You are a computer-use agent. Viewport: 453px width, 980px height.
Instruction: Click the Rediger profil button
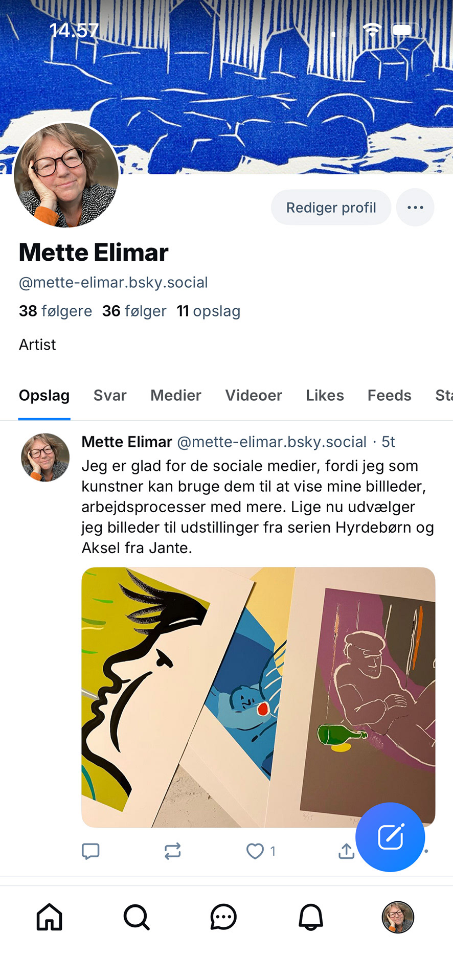[x=331, y=208]
